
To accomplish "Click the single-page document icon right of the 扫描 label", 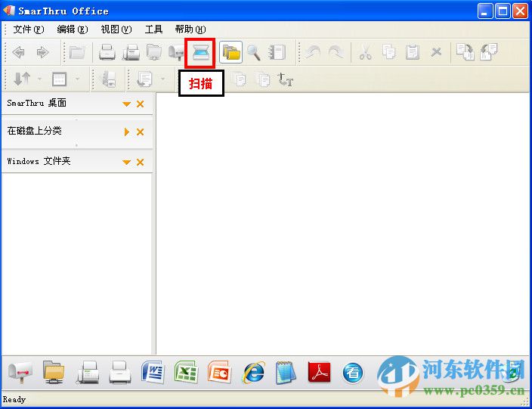I will 240,80.
